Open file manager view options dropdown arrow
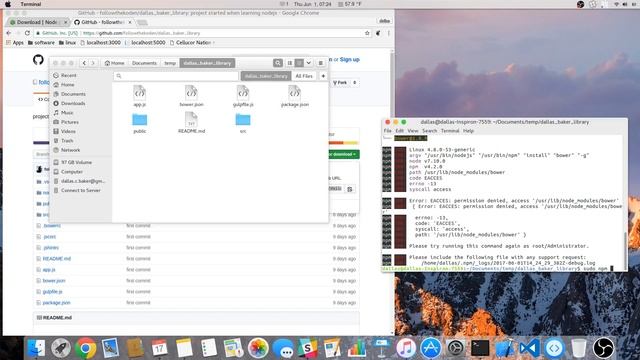640x360 pixels. tap(309, 63)
